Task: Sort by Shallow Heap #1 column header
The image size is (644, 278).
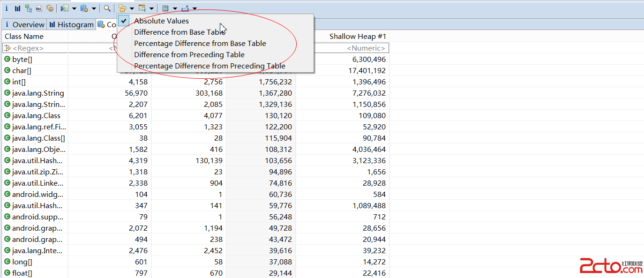Action: coord(357,36)
